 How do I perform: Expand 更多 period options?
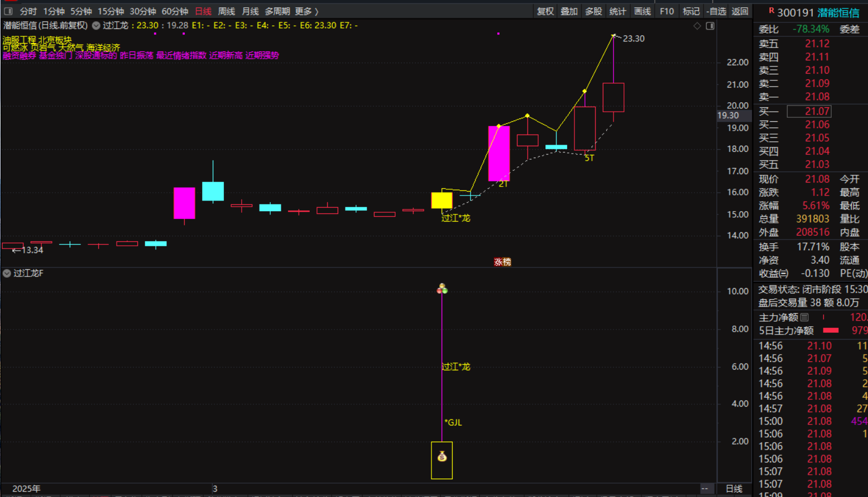coord(306,11)
